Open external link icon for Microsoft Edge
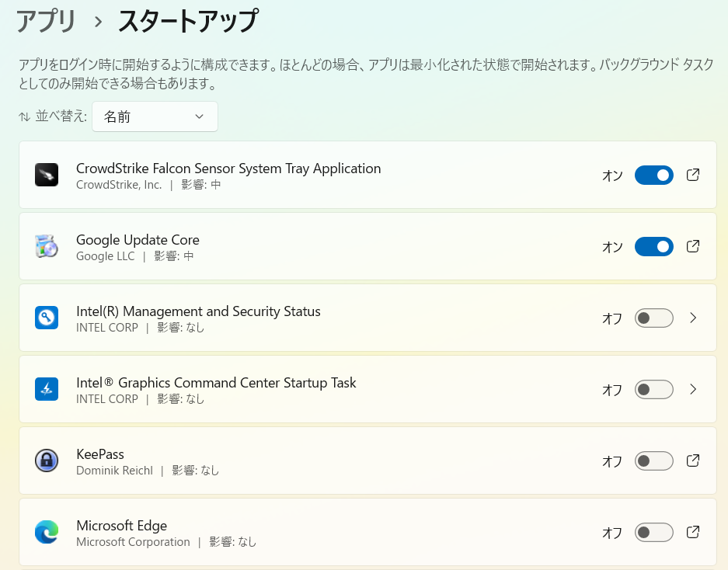728x570 pixels. [693, 533]
